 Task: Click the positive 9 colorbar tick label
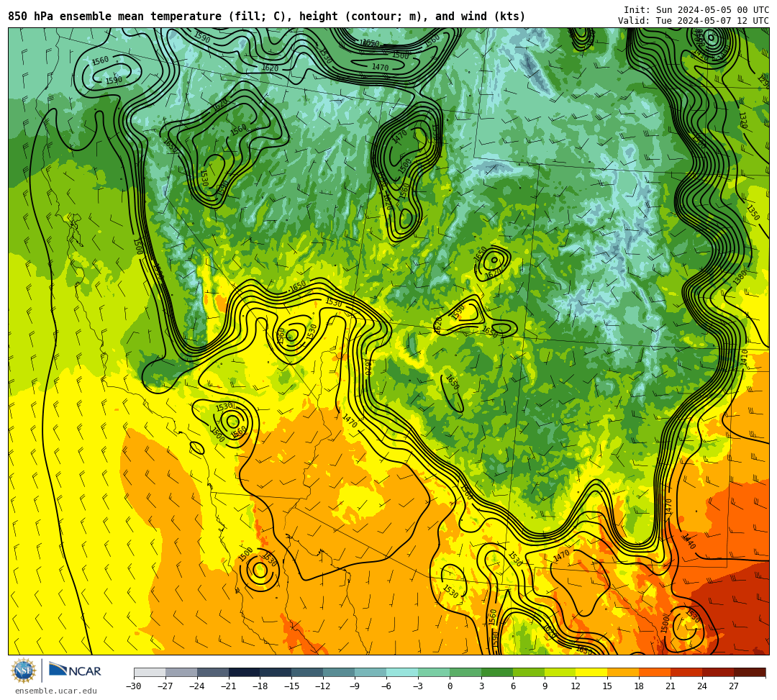(x=545, y=686)
